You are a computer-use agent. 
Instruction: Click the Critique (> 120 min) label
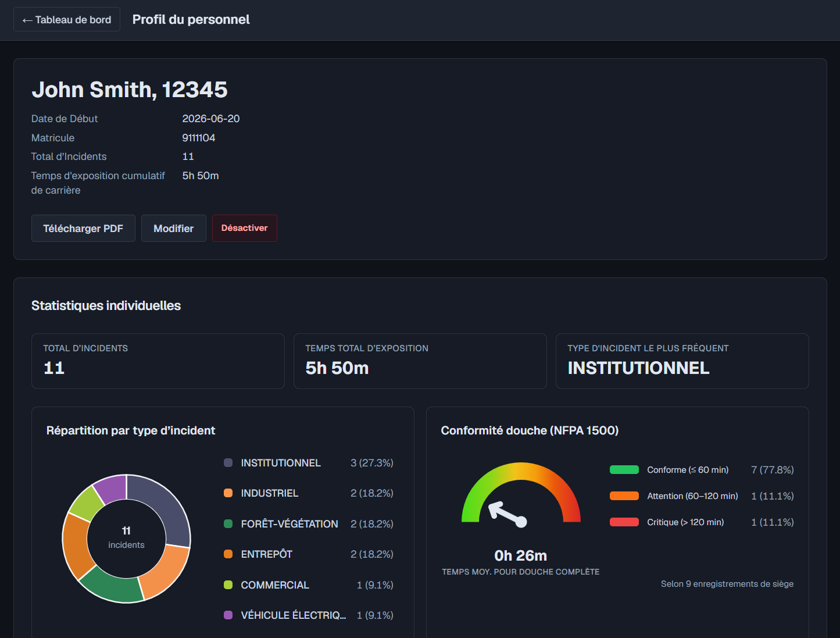pyautogui.click(x=685, y=522)
